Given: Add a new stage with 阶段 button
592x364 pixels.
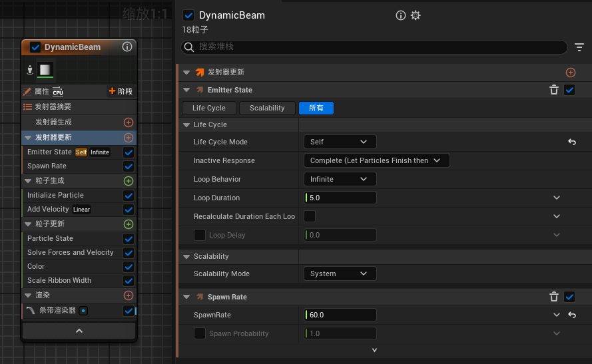Looking at the screenshot, I should [121, 91].
